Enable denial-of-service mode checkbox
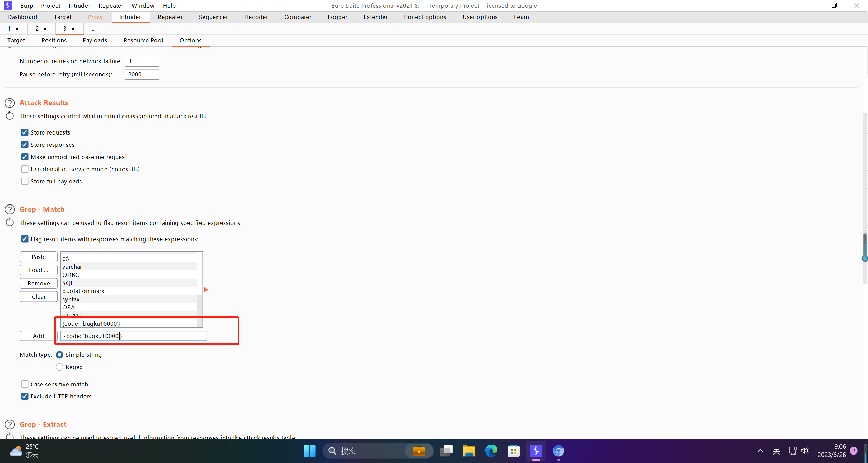Viewport: 868px width, 463px height. [x=25, y=169]
